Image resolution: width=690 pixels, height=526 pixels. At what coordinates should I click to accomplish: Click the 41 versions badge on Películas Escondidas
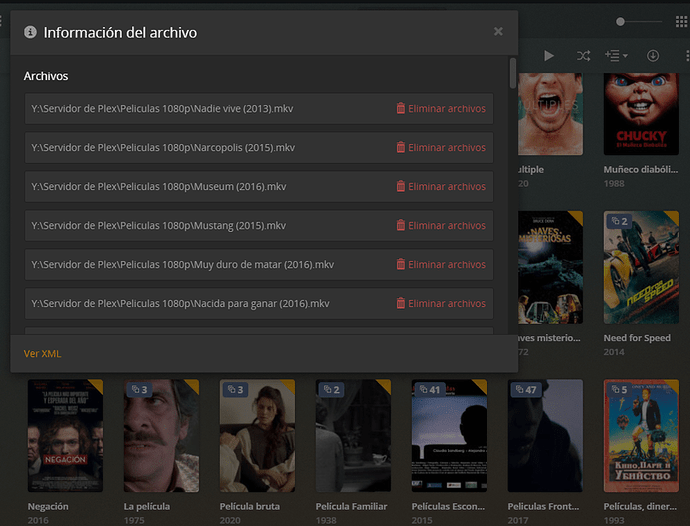pyautogui.click(x=429, y=390)
